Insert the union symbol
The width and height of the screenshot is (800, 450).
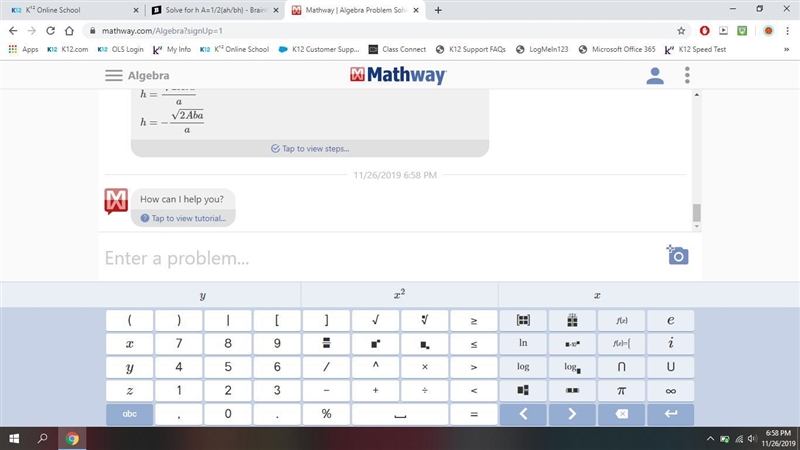click(x=670, y=367)
